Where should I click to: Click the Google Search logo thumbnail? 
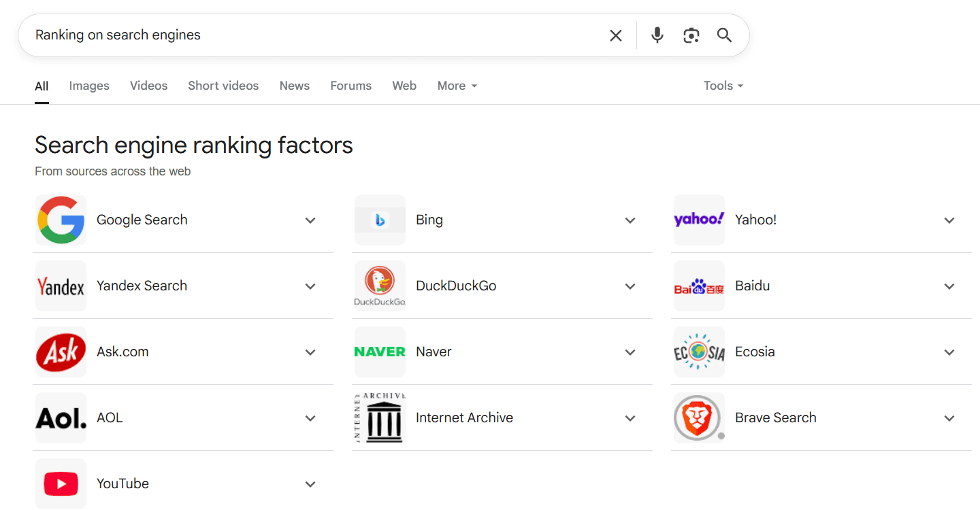tap(61, 220)
